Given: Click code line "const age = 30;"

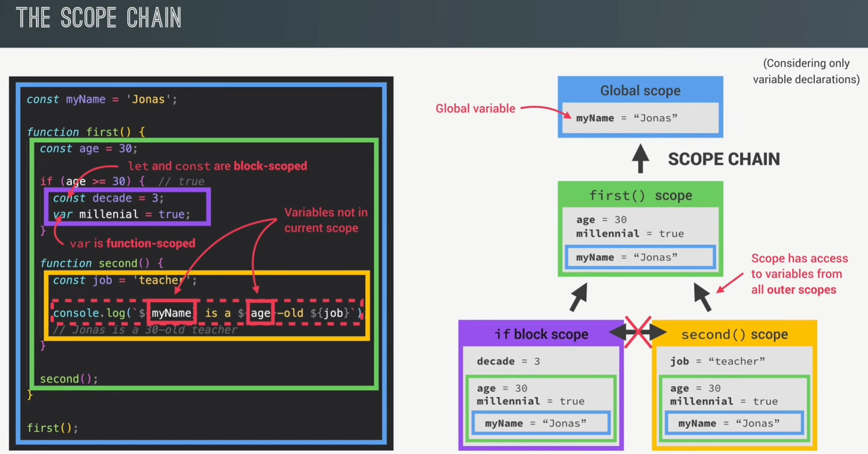Looking at the screenshot, I should coord(89,149).
